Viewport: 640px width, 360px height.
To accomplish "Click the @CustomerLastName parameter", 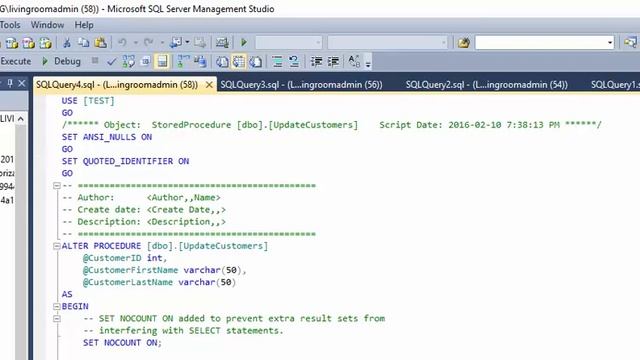I will 128,282.
